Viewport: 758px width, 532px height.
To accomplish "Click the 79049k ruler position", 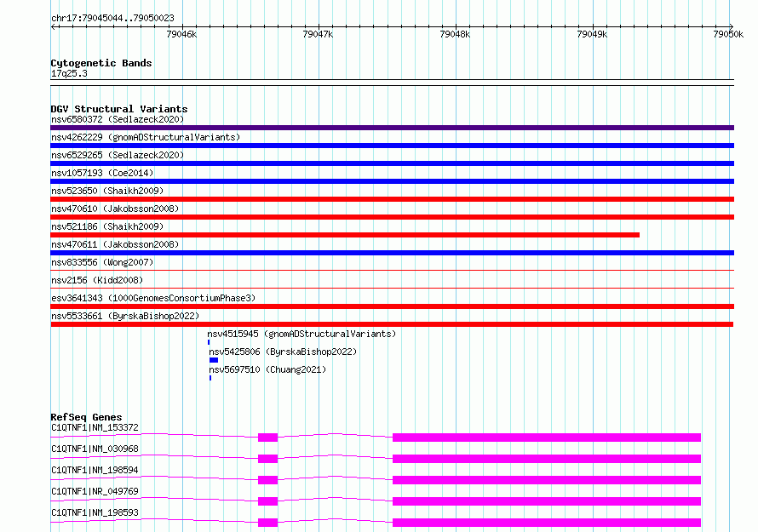I will (592, 34).
